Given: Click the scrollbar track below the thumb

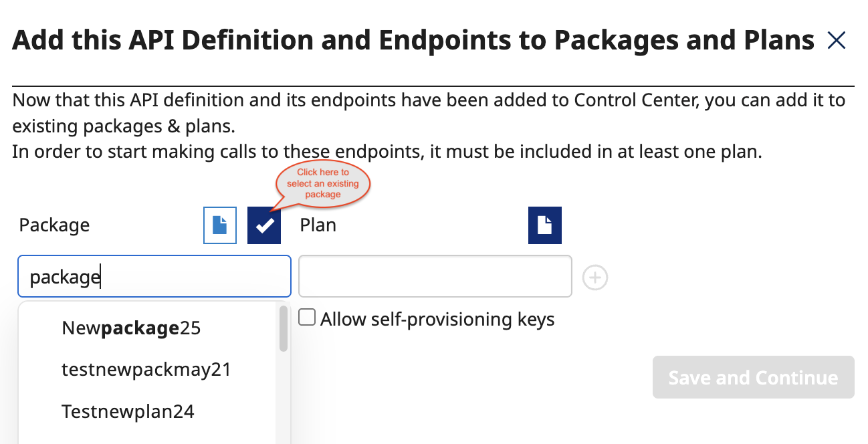Looking at the screenshot, I should [284, 401].
